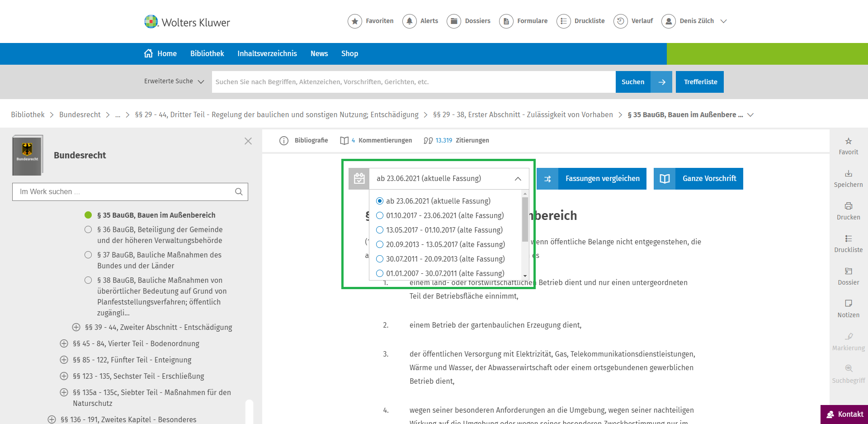Choose the 01.01.2007 - 30.07.2011 version

(x=380, y=273)
